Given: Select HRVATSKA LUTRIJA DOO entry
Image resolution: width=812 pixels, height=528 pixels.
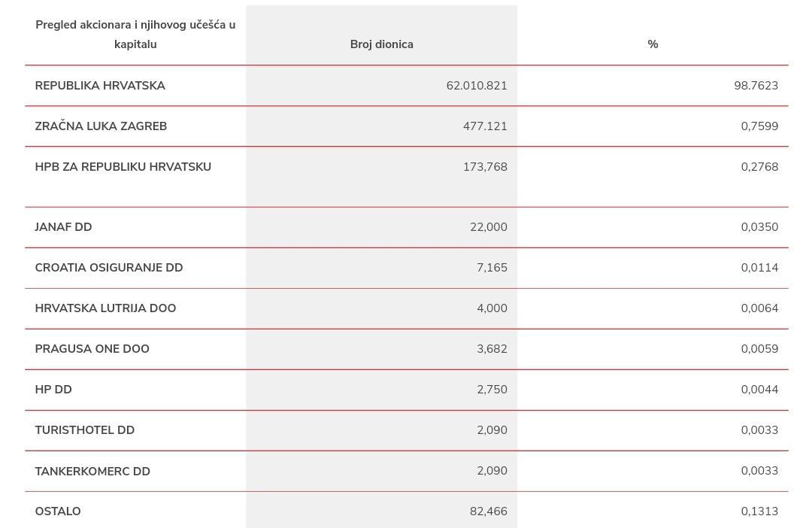Looking at the screenshot, I should (x=105, y=308).
